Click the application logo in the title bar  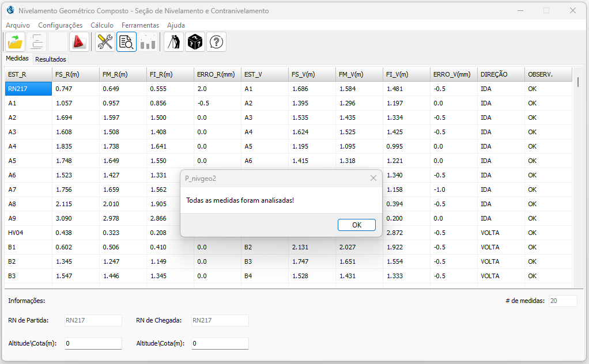pyautogui.click(x=10, y=10)
